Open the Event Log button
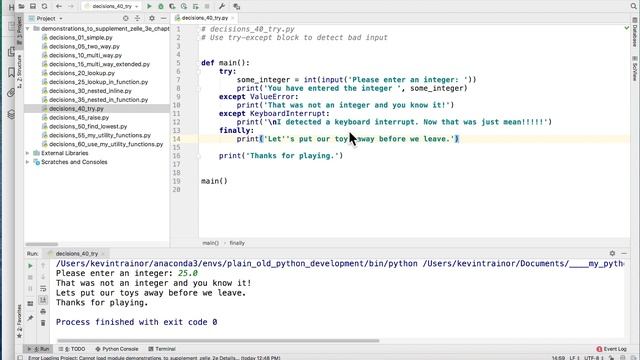Screen dimensions: 640x360 (x=611, y=349)
